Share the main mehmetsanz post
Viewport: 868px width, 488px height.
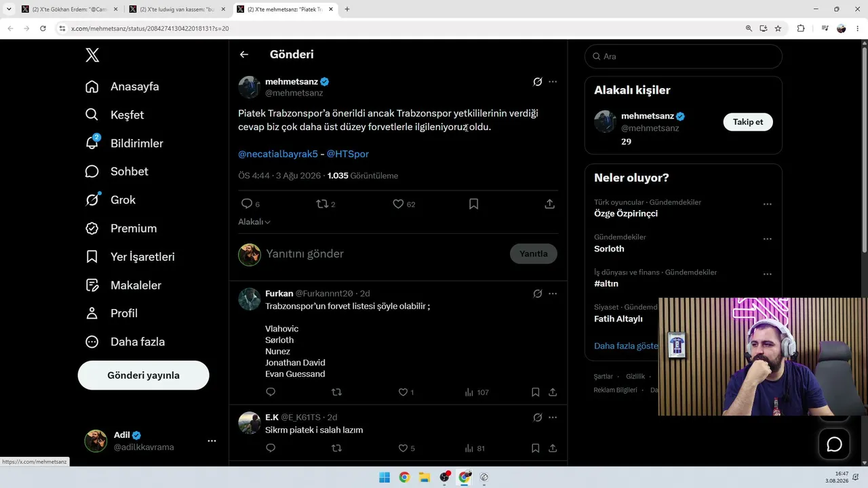pos(550,204)
